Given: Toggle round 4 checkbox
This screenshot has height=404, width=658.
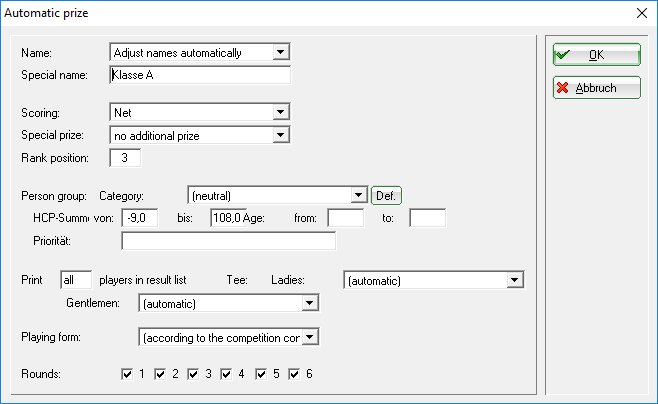Looking at the screenshot, I should [226, 374].
